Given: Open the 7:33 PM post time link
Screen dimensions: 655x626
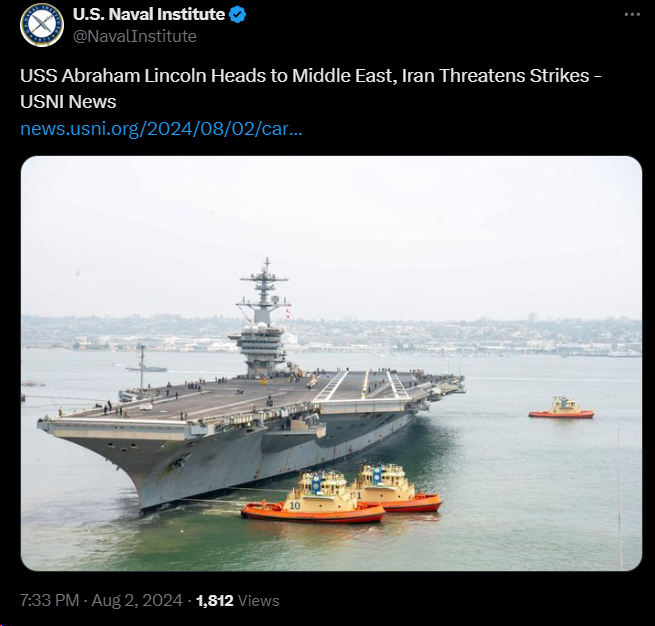Looking at the screenshot, I should pyautogui.click(x=49, y=601).
